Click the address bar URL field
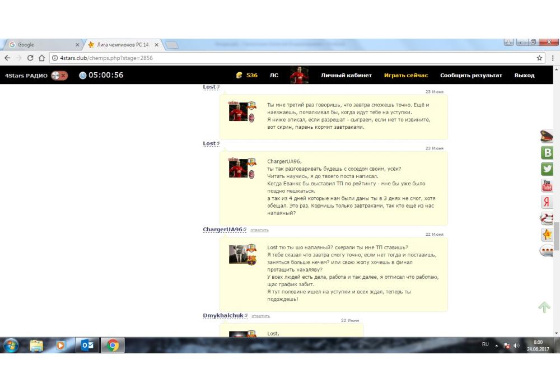This screenshot has width=560, height=392. (280, 58)
